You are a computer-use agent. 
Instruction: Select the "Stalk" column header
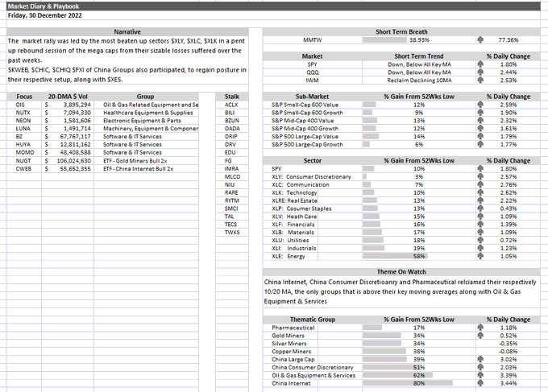tap(232, 97)
